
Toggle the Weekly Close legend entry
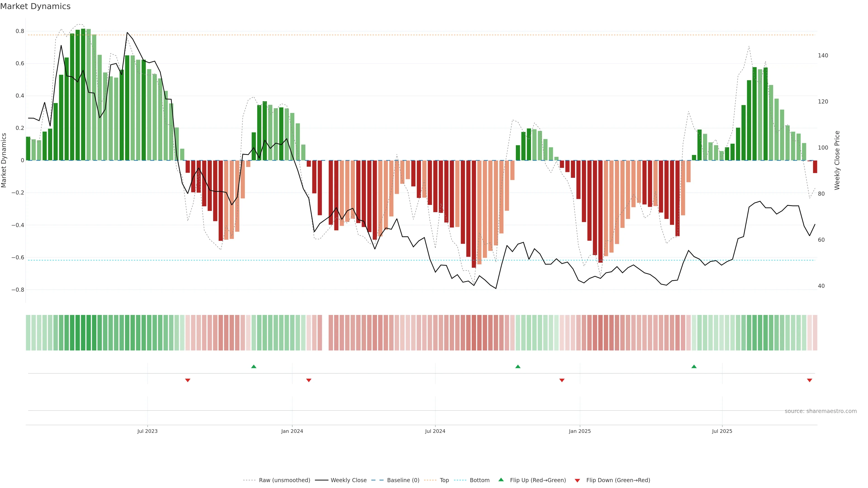click(348, 480)
